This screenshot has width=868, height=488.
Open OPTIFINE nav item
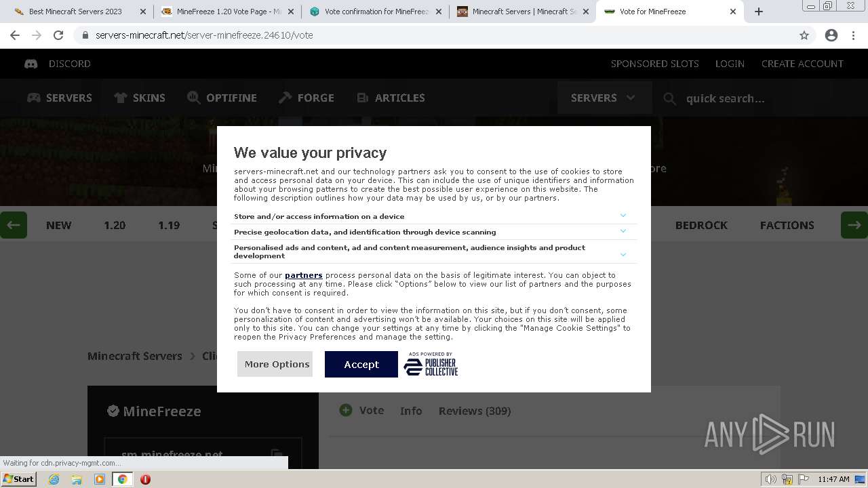[222, 98]
